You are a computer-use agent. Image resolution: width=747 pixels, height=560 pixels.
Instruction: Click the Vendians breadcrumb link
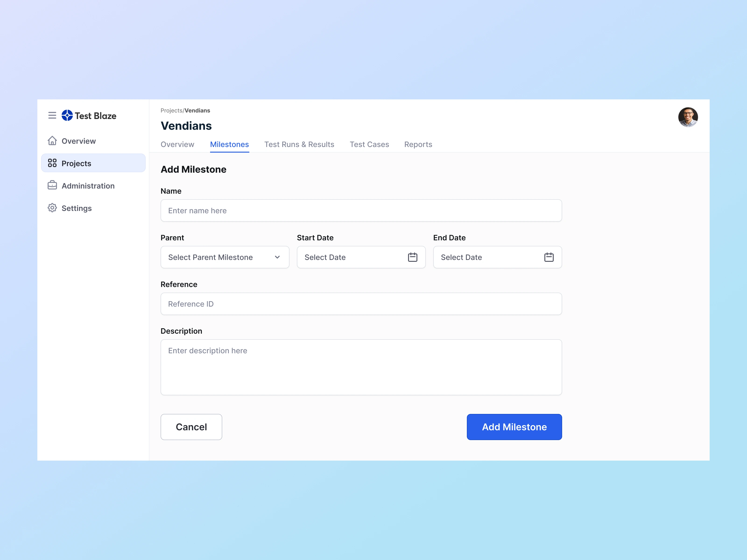pyautogui.click(x=197, y=110)
